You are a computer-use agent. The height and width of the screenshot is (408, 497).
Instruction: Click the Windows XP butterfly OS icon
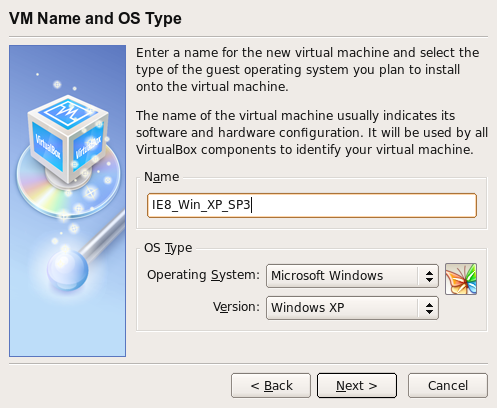[461, 279]
